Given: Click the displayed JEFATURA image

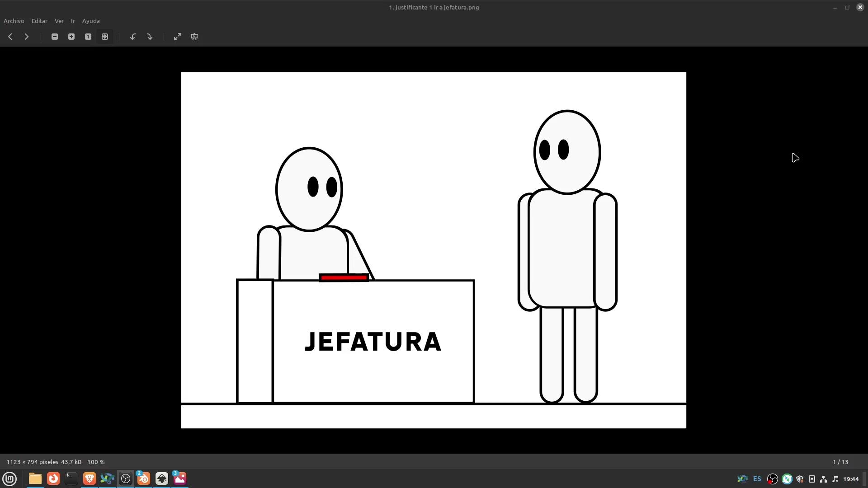Looking at the screenshot, I should [434, 250].
